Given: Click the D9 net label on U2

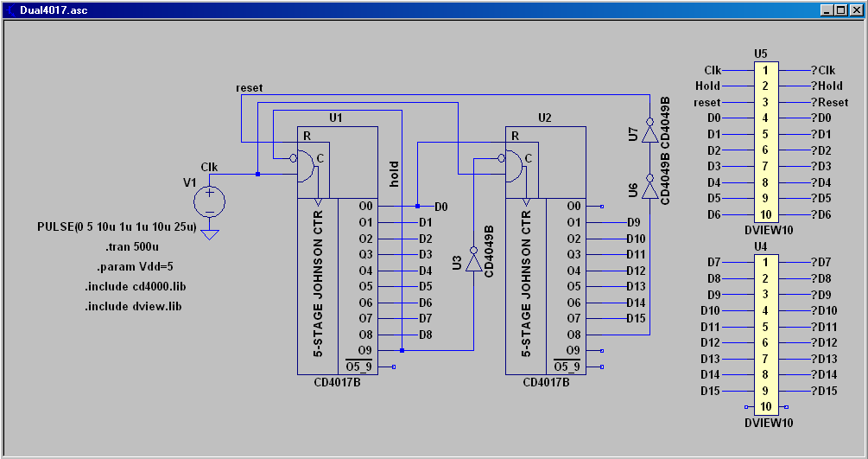Looking at the screenshot, I should pos(634,222).
